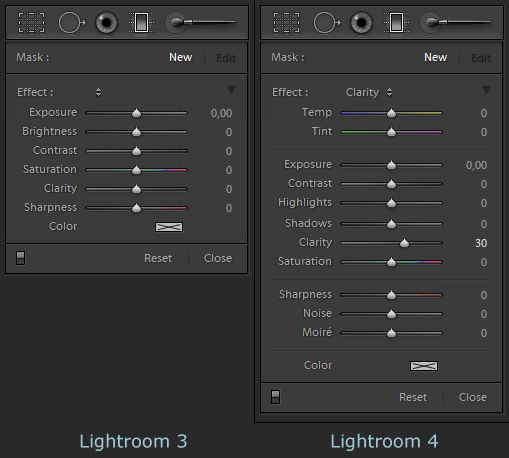Select Crop Overlay tool in Lightroom 3 panel
509x458 pixels.
tap(31, 23)
